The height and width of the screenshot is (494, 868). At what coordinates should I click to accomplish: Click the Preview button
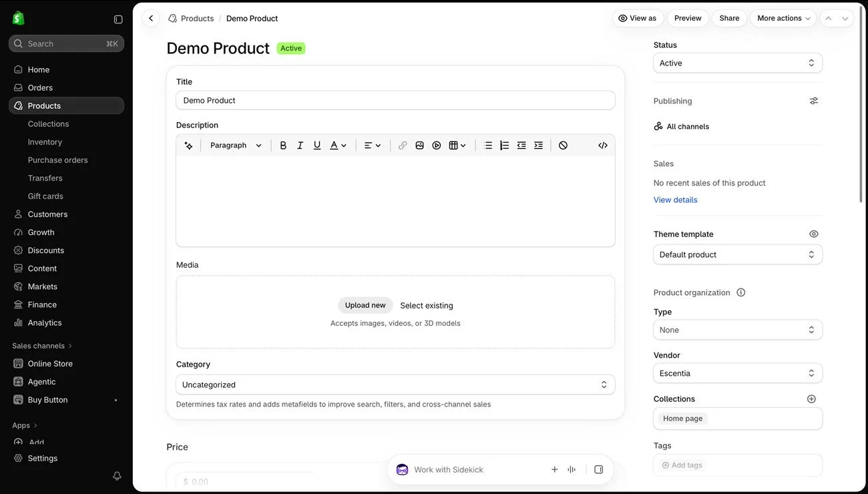688,19
